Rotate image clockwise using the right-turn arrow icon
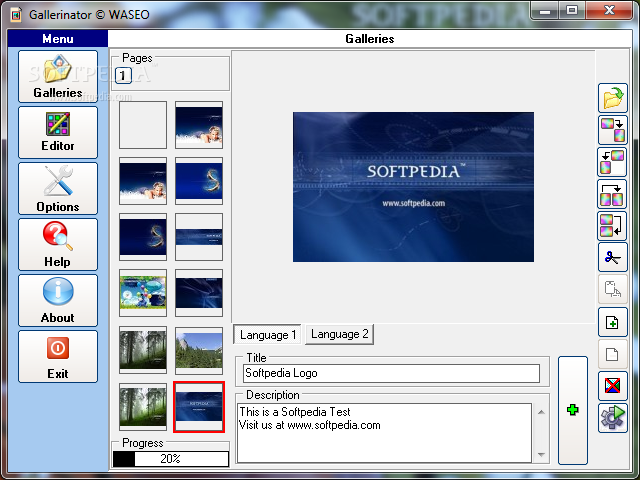The image size is (640, 480). point(613,130)
